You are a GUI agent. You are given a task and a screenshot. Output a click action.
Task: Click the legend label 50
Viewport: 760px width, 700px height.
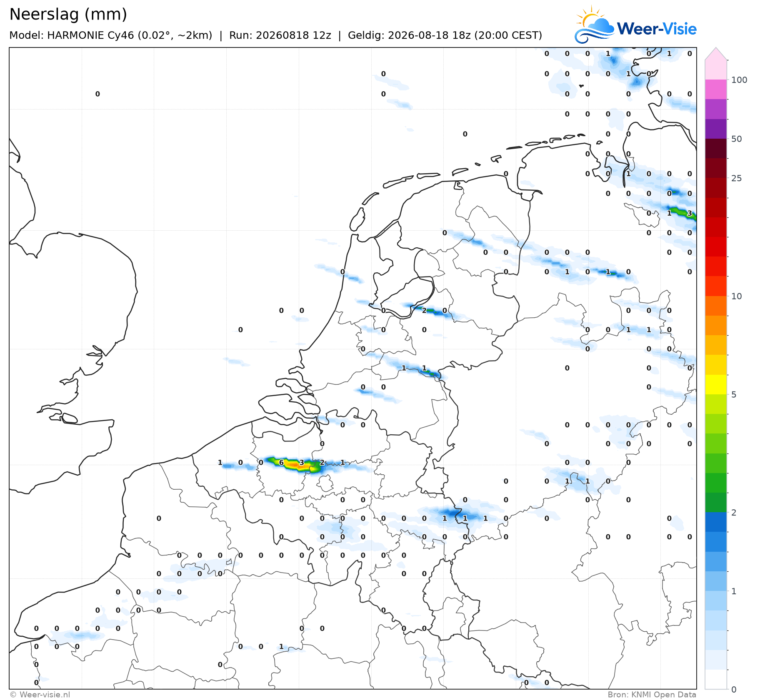[737, 139]
